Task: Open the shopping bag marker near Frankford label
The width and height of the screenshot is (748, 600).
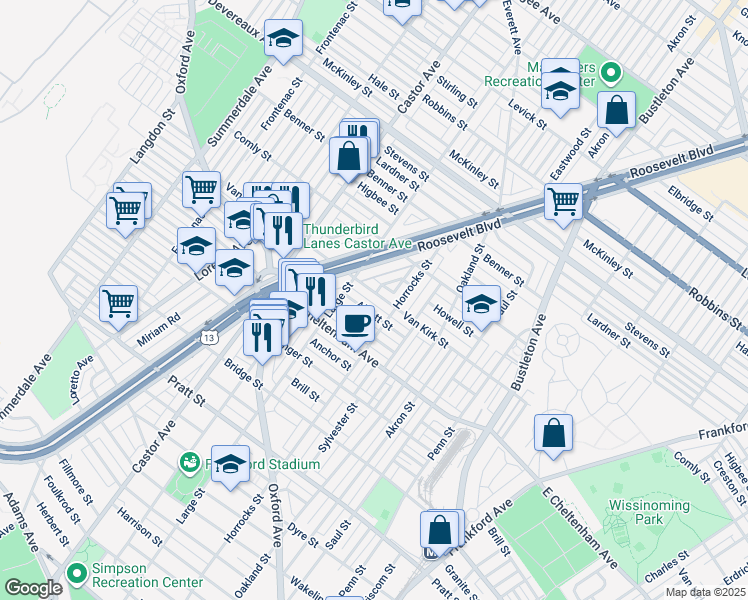Action: pos(553,434)
